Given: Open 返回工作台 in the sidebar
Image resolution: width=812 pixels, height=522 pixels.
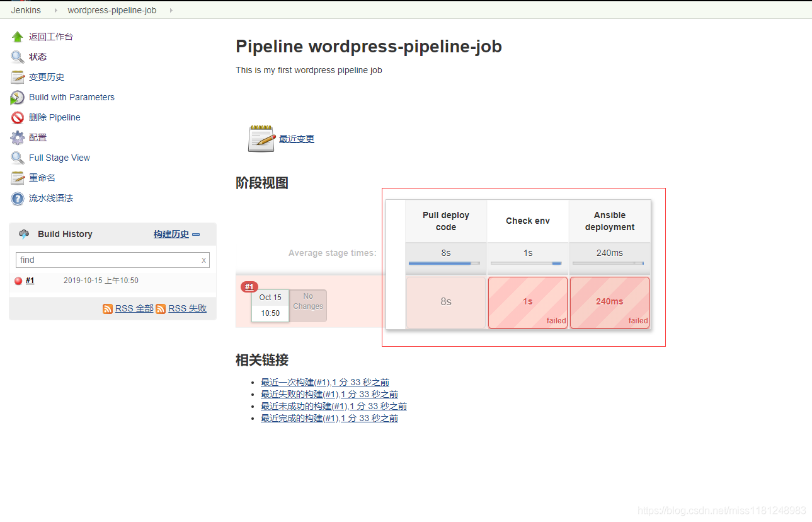Looking at the screenshot, I should click(x=51, y=37).
